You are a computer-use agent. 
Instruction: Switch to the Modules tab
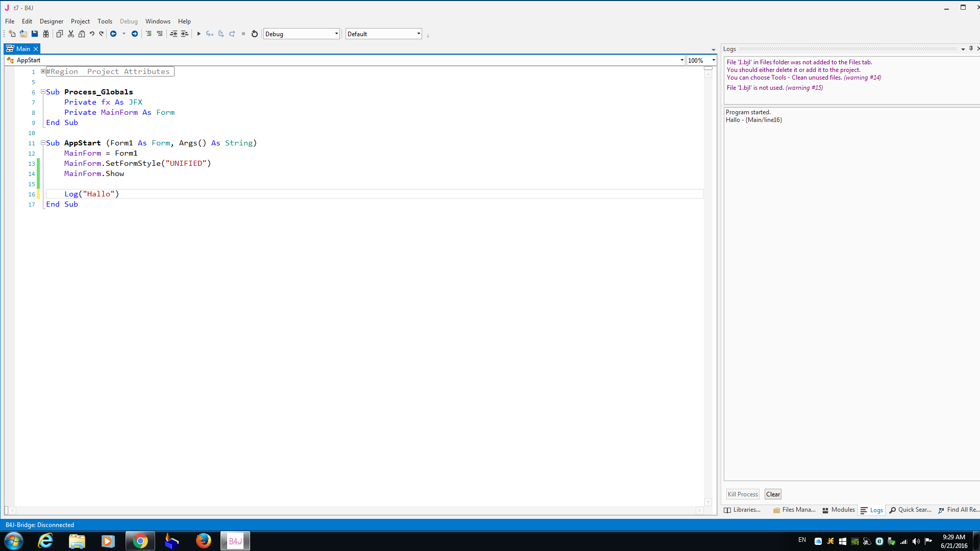pos(838,510)
